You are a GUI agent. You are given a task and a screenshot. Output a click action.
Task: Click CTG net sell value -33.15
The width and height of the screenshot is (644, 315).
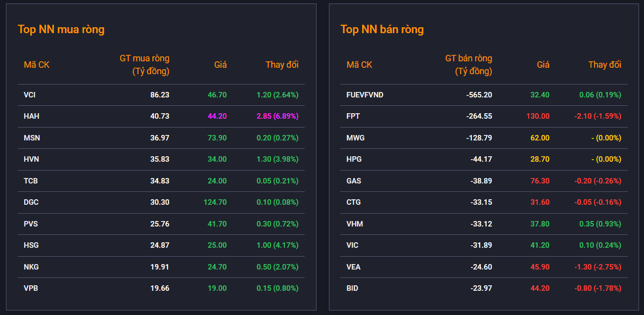click(481, 202)
